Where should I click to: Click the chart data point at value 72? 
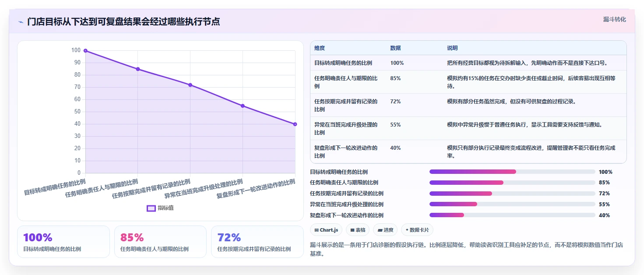click(x=190, y=85)
